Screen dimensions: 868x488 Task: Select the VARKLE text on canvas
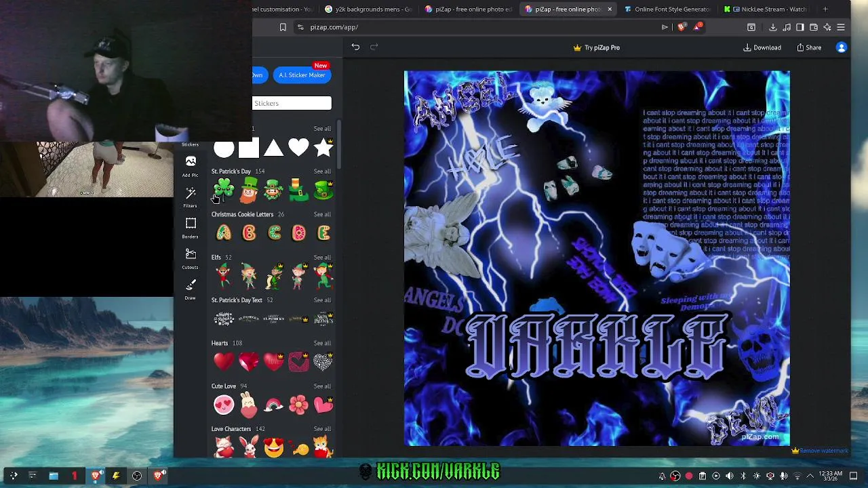click(597, 348)
